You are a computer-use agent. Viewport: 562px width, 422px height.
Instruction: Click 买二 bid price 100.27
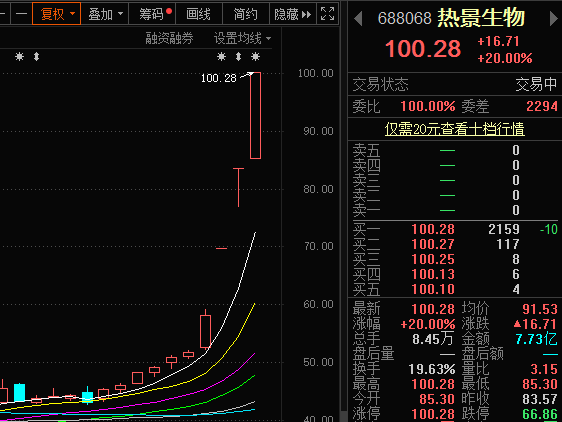point(433,245)
